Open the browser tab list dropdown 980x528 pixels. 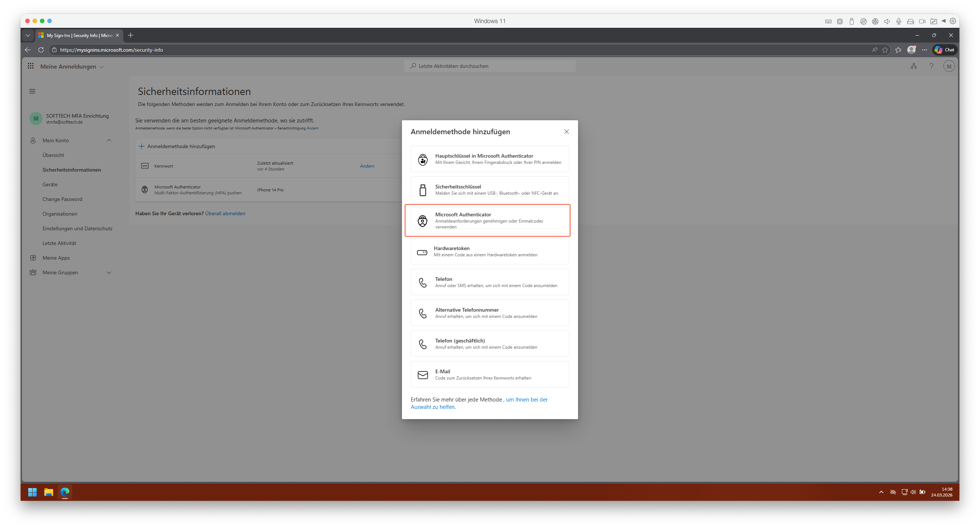[28, 35]
